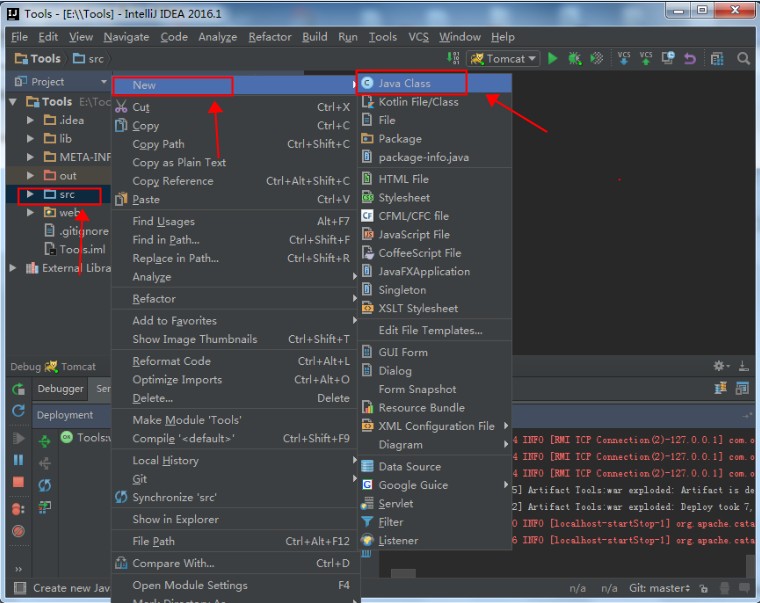This screenshot has height=603, width=760.
Task: Stop the Tomcat process red square
Action: [x=18, y=482]
